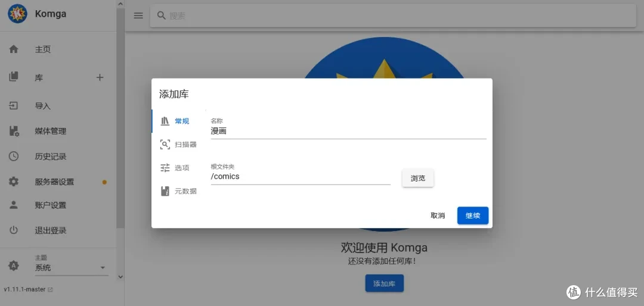Click the 添加库 dialog title
This screenshot has width=644, height=306.
coord(174,94)
